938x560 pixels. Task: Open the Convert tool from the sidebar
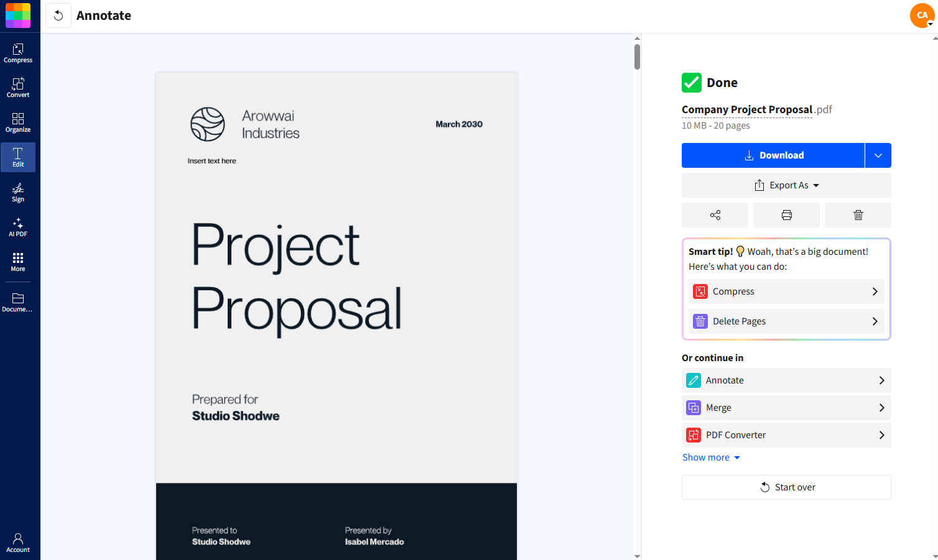18,87
